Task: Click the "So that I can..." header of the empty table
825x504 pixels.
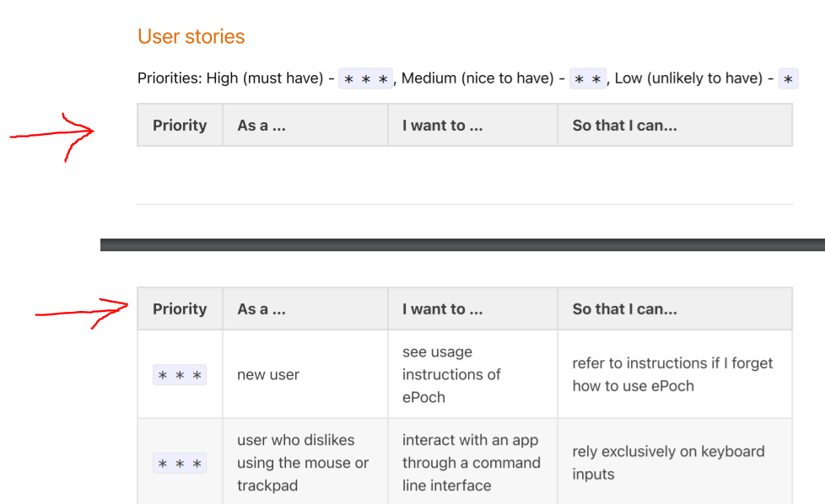Action: tap(624, 126)
